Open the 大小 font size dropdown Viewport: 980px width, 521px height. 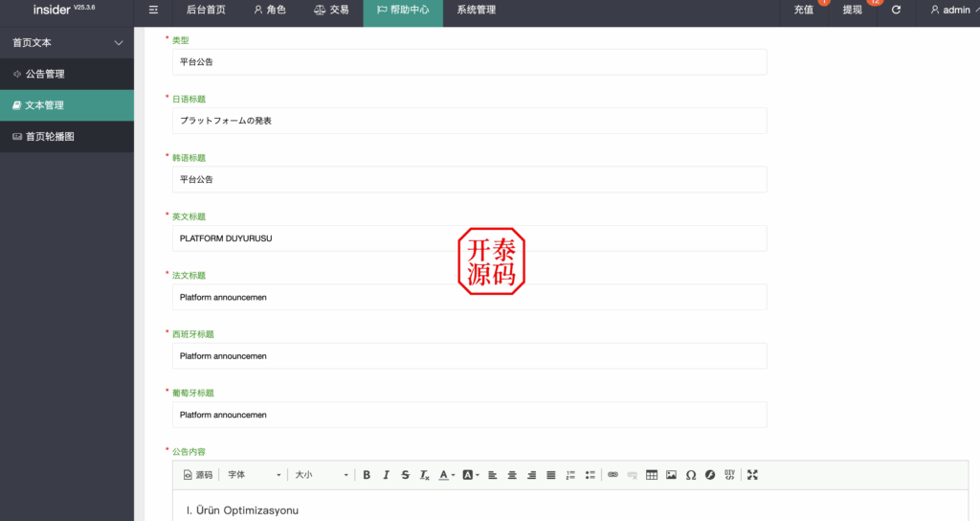pyautogui.click(x=322, y=475)
